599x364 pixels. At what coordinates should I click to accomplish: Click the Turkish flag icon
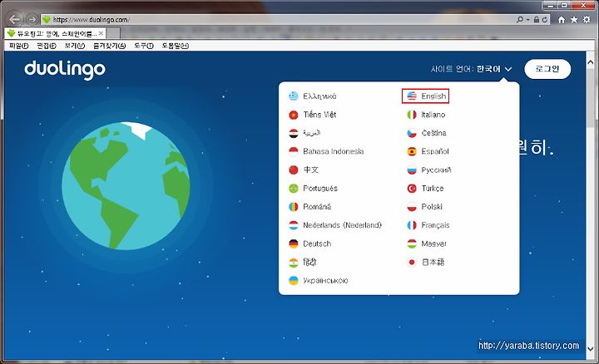coord(412,189)
